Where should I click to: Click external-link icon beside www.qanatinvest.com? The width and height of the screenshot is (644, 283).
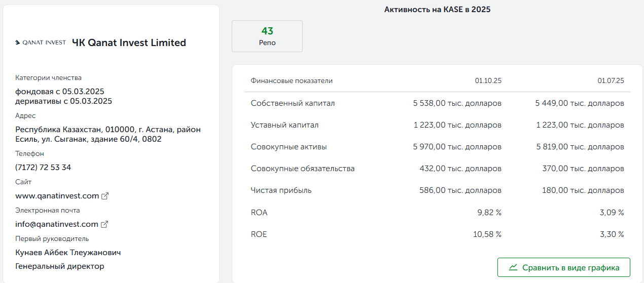pos(105,196)
